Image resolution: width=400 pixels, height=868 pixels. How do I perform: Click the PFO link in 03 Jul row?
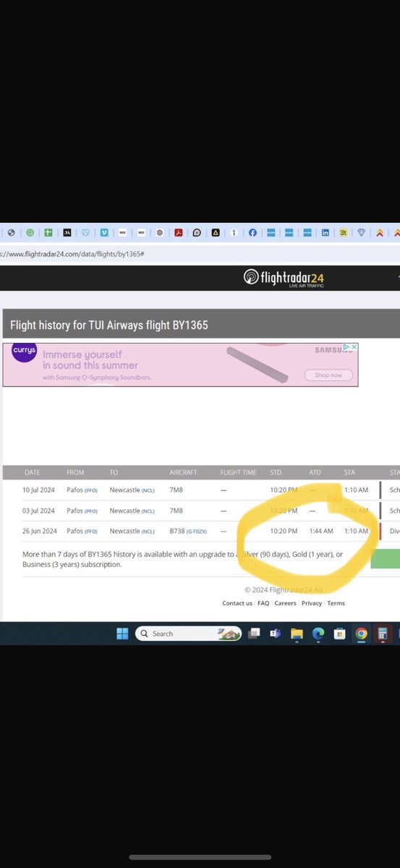pos(91,511)
